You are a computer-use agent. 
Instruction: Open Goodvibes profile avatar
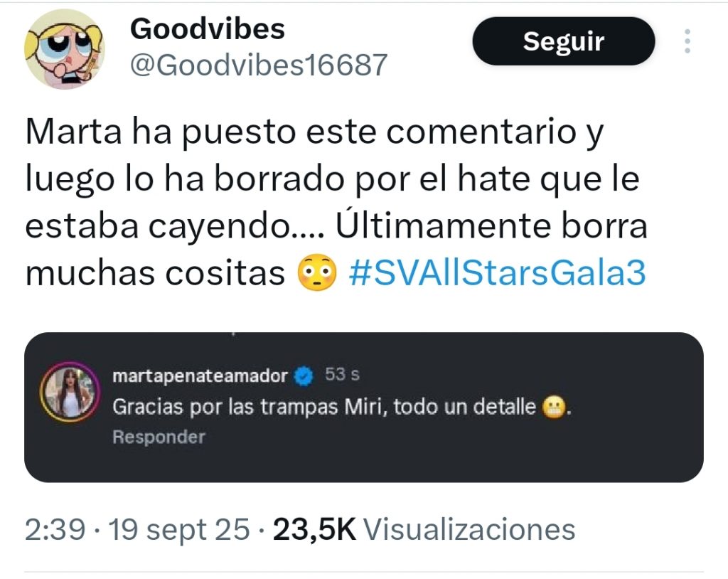[x=65, y=49]
